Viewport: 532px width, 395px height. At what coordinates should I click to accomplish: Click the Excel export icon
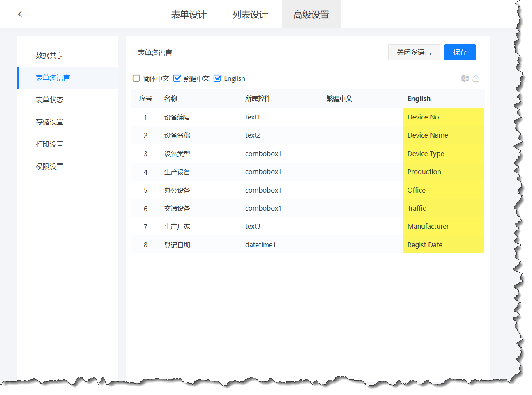[465, 78]
